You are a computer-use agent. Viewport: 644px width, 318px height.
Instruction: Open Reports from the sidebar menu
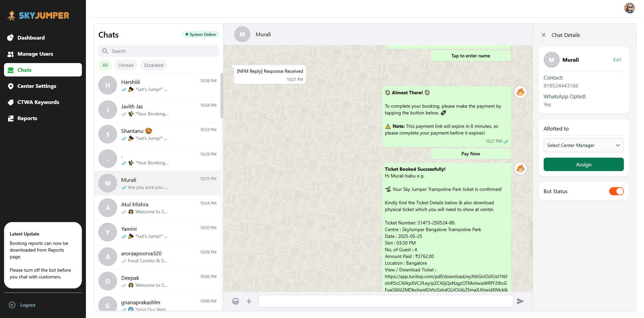(x=11, y=118)
